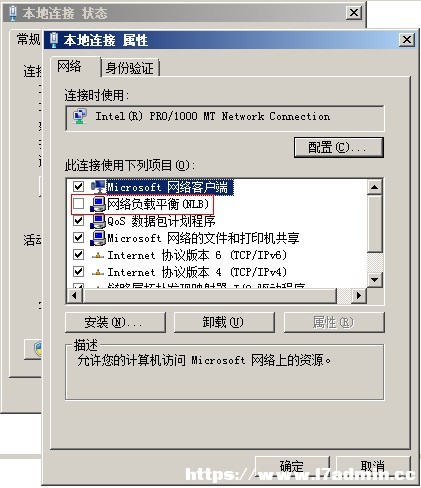Select the TCP/IPv6 protocol icon
Viewport: 421px width, 488px height.
point(98,256)
